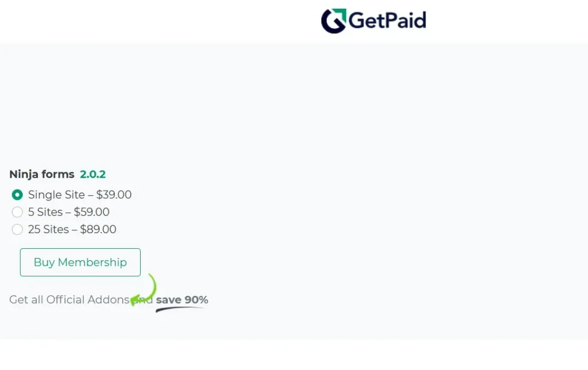Open the Get all Official Addons link
The height and width of the screenshot is (370, 588).
[x=69, y=299]
